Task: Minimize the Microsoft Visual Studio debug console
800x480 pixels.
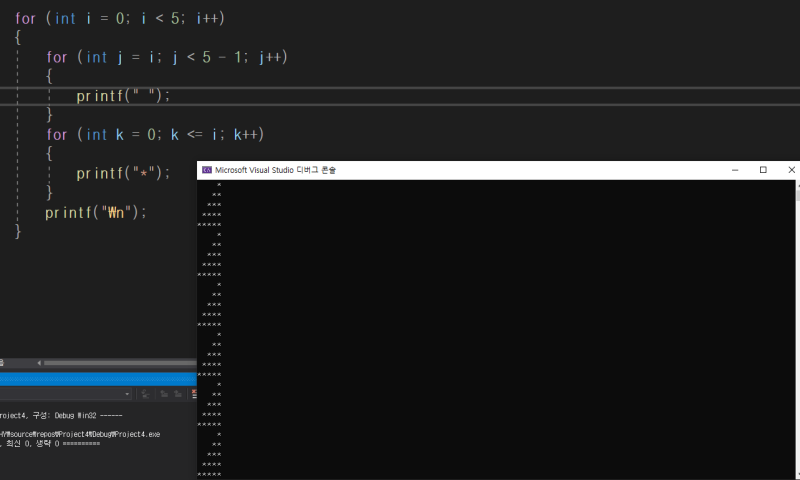Action: pos(735,170)
